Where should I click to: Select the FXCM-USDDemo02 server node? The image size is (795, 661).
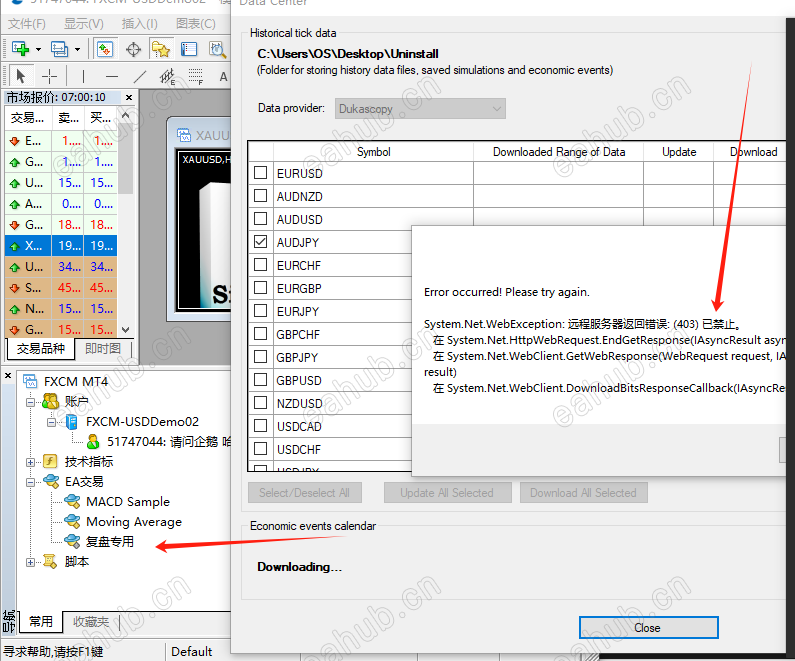coord(142,421)
